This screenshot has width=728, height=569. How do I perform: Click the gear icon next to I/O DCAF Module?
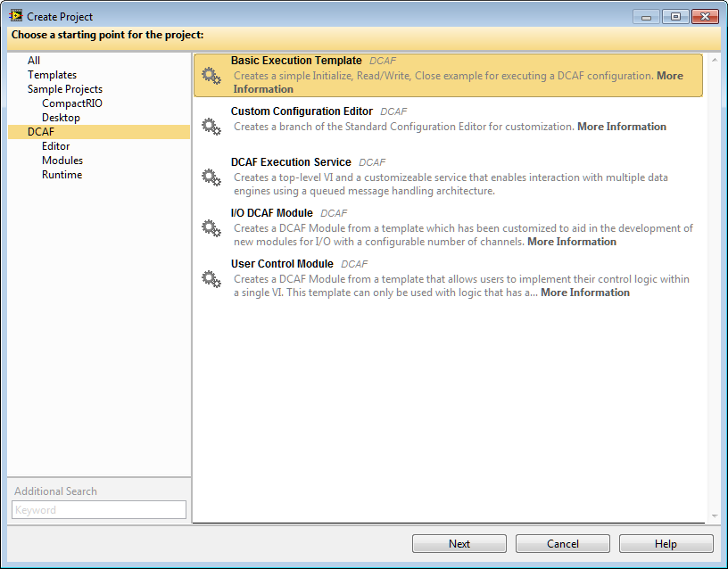click(211, 228)
